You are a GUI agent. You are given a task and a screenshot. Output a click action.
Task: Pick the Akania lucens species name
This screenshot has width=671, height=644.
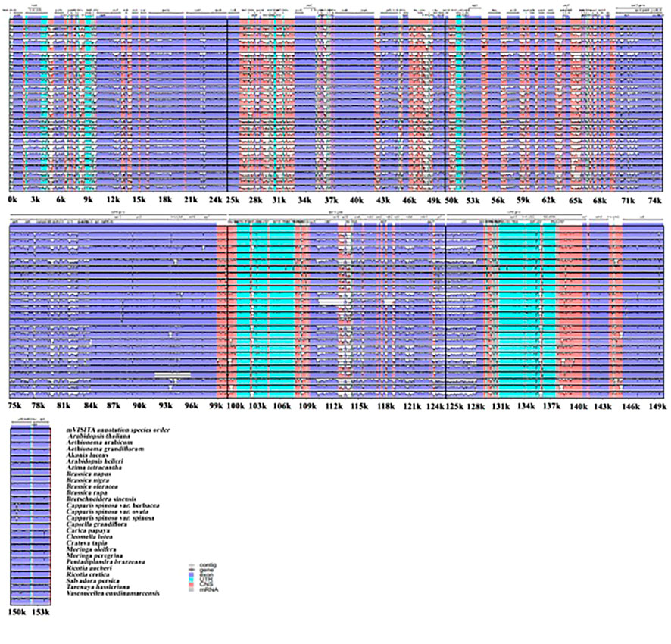pyautogui.click(x=87, y=455)
